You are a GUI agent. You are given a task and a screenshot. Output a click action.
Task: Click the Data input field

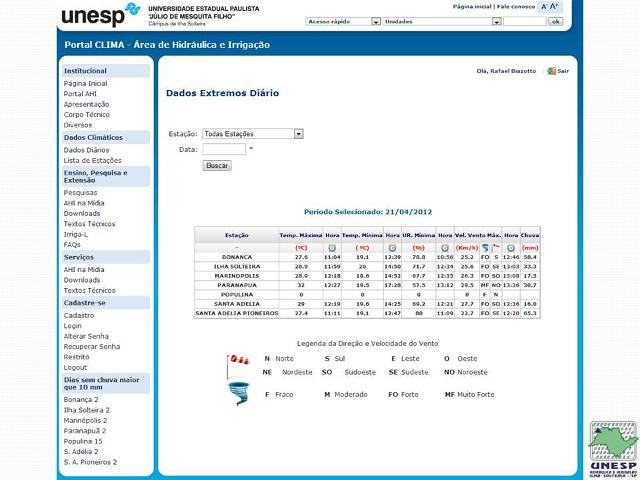(x=224, y=149)
